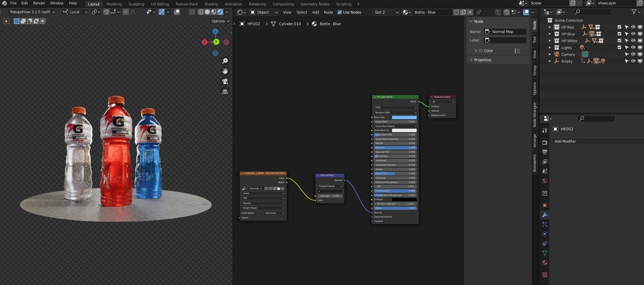
Task: Click the viewport zoom magnifier icon
Action: click(x=225, y=61)
